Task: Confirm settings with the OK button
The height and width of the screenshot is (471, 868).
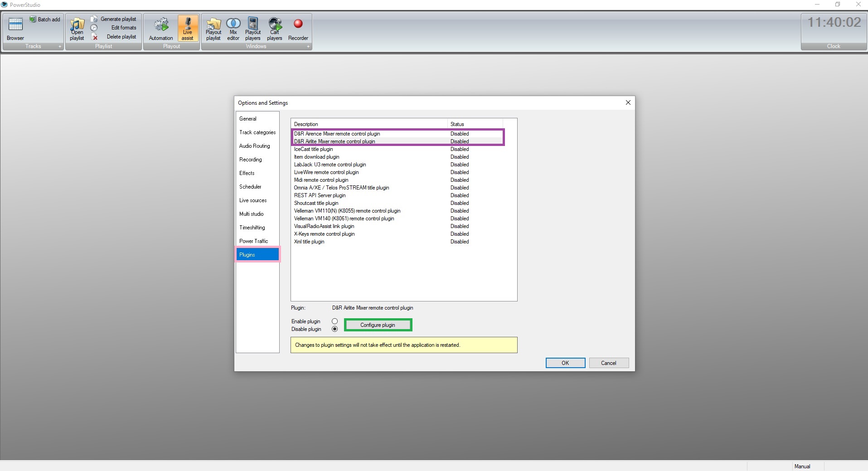Action: pyautogui.click(x=565, y=363)
